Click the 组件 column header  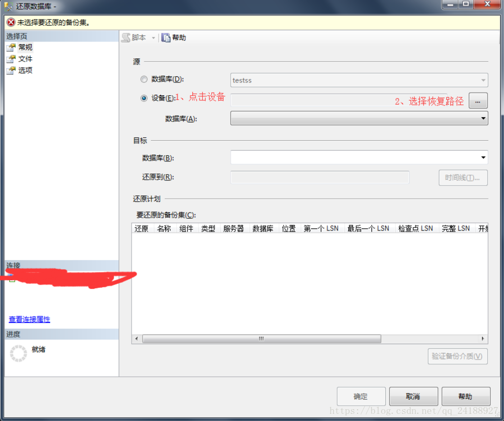point(187,228)
